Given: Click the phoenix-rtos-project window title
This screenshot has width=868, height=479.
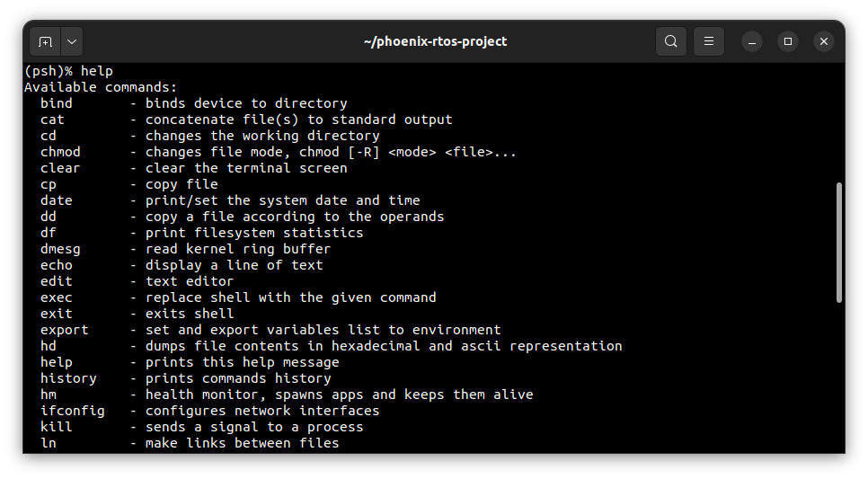Looking at the screenshot, I should click(x=435, y=41).
